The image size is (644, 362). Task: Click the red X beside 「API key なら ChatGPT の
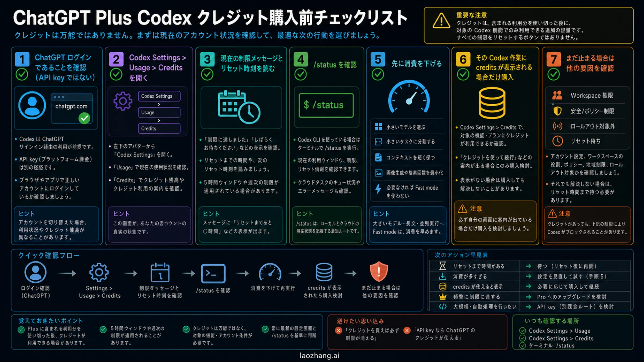[407, 330]
